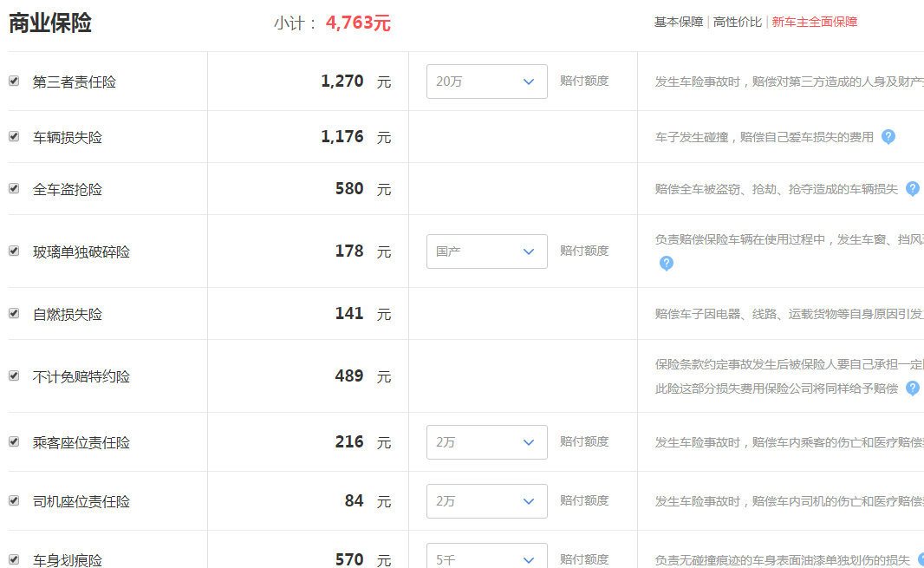Open the 20万 coverage dropdown for 第三者责任险
This screenshot has width=924, height=568.
(487, 82)
